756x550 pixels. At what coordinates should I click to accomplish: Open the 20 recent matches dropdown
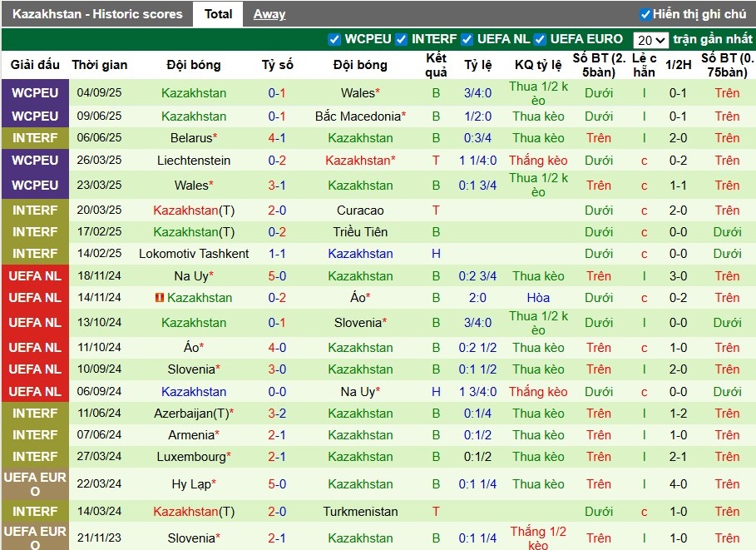coord(650,40)
